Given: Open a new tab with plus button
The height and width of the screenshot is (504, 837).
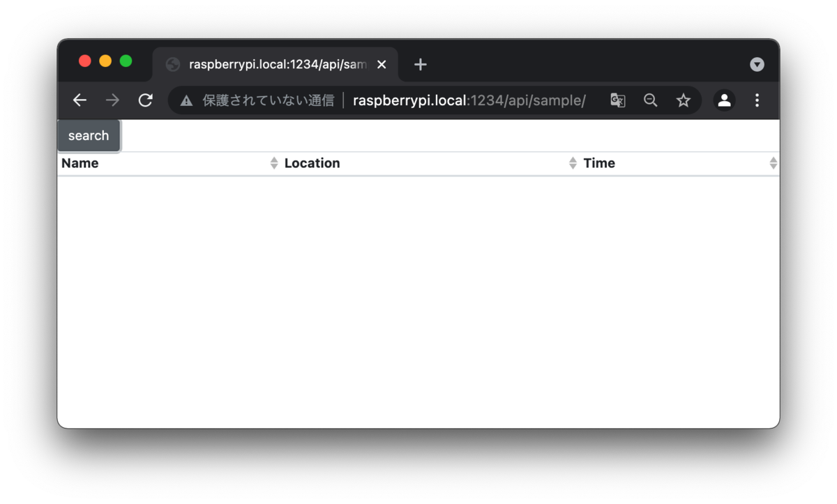Looking at the screenshot, I should [x=420, y=64].
